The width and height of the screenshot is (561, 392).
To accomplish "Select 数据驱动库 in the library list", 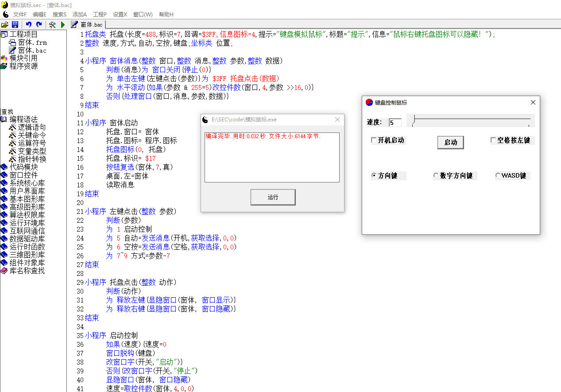I will pos(27,239).
